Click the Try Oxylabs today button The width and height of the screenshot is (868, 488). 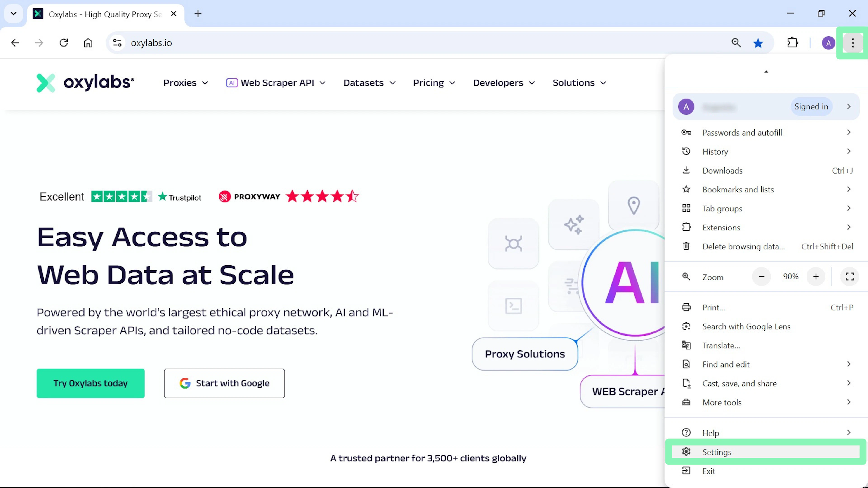click(90, 383)
